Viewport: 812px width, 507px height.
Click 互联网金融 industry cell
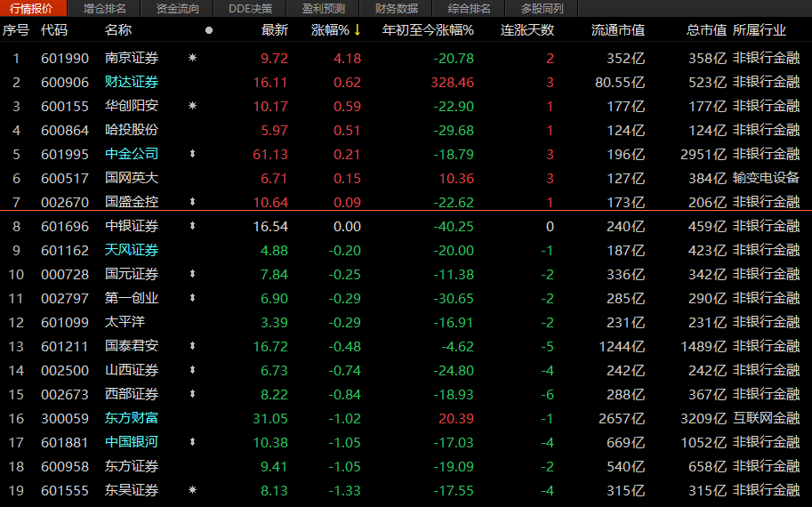pyautogui.click(x=766, y=418)
